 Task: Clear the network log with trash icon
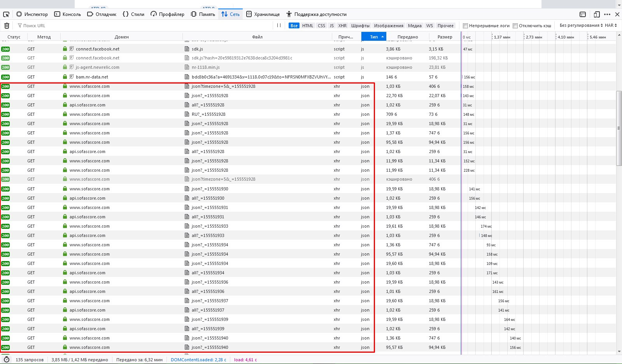point(7,26)
